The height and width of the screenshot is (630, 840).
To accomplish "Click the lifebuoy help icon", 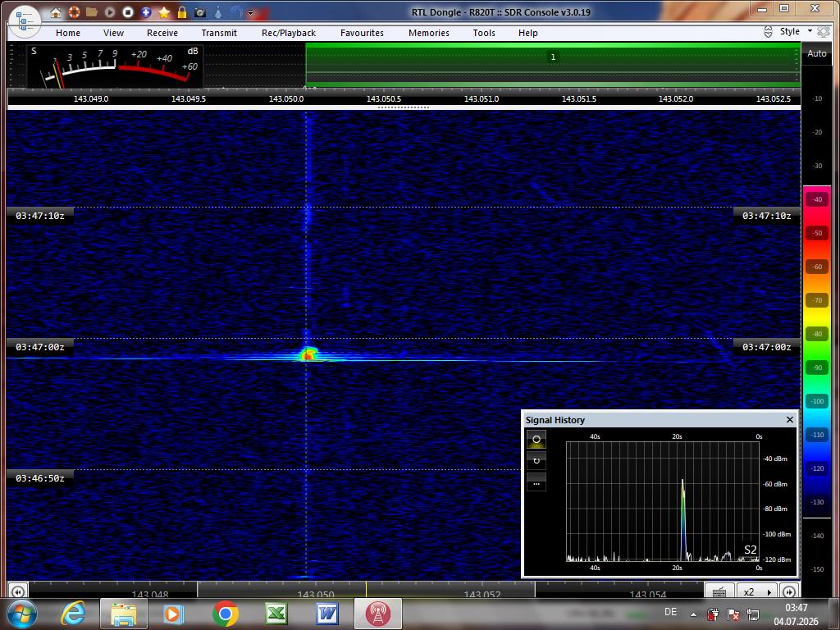I will point(74,11).
